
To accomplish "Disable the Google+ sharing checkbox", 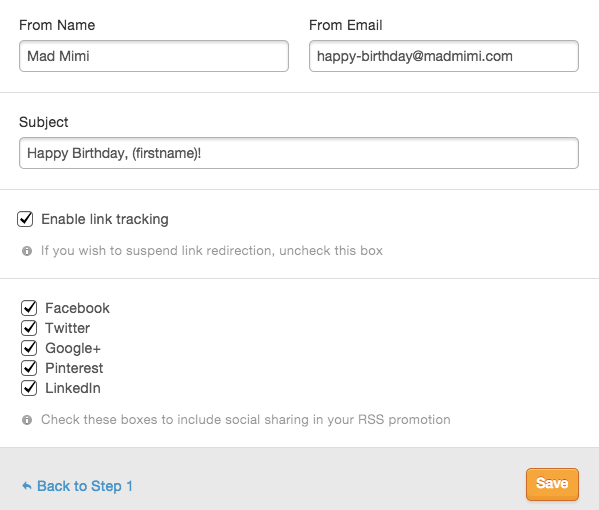I will 29,348.
